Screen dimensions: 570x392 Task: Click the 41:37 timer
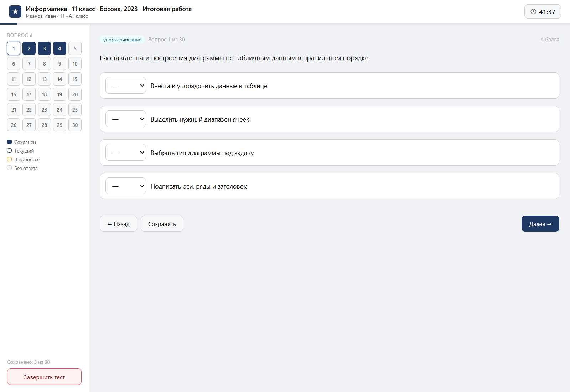coord(543,12)
